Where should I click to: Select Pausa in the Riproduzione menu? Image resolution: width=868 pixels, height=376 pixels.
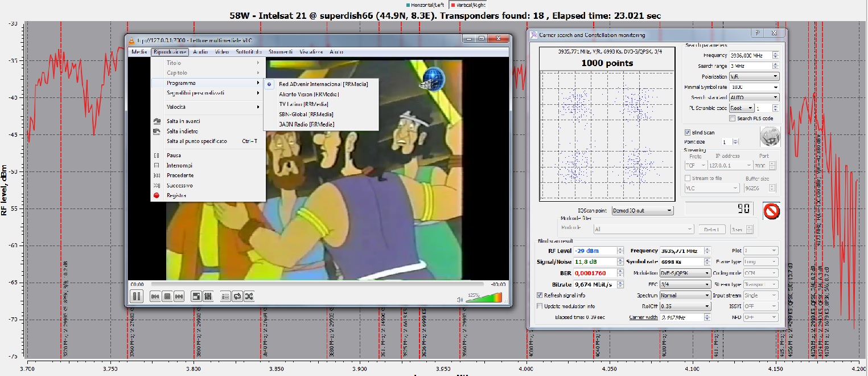(x=208, y=155)
